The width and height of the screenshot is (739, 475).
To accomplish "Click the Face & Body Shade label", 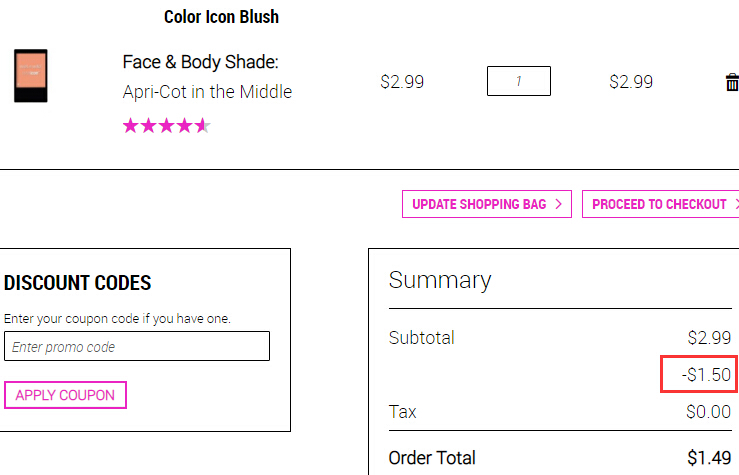I will (x=200, y=62).
